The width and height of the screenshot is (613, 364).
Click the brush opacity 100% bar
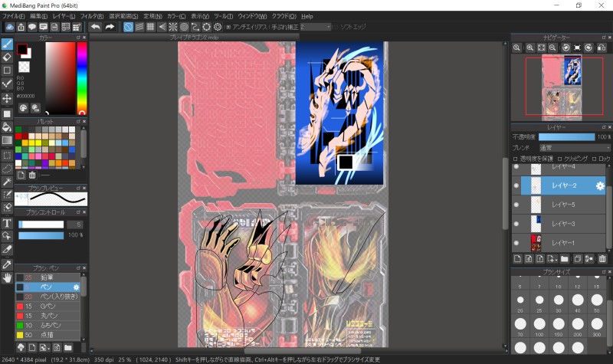pos(41,235)
